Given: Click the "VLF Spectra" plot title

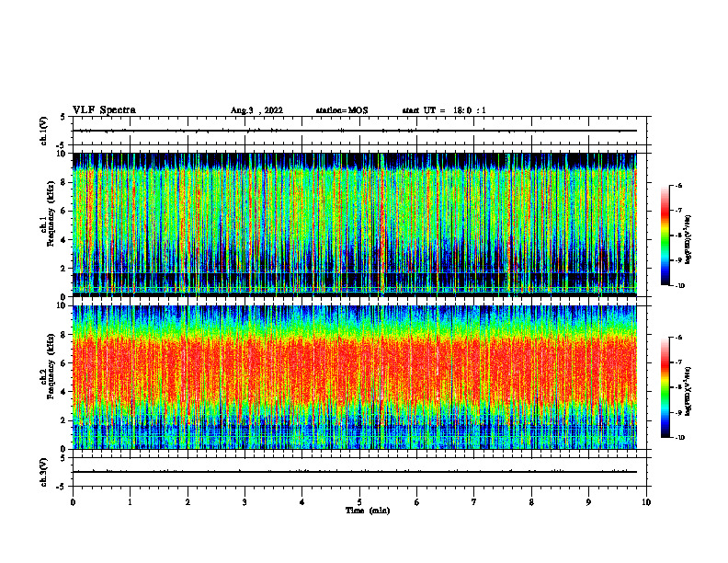Looking at the screenshot, I should coord(104,110).
